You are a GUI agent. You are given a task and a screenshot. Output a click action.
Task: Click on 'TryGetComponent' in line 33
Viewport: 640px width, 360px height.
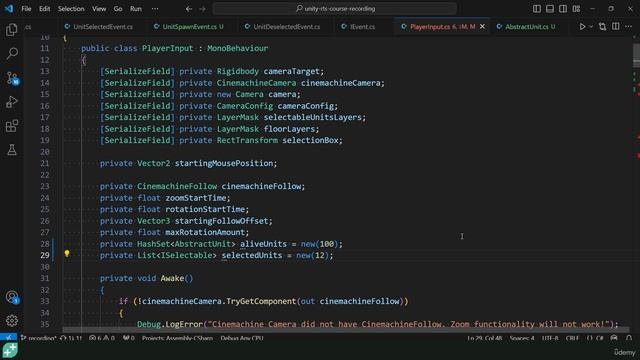pyautogui.click(x=261, y=301)
